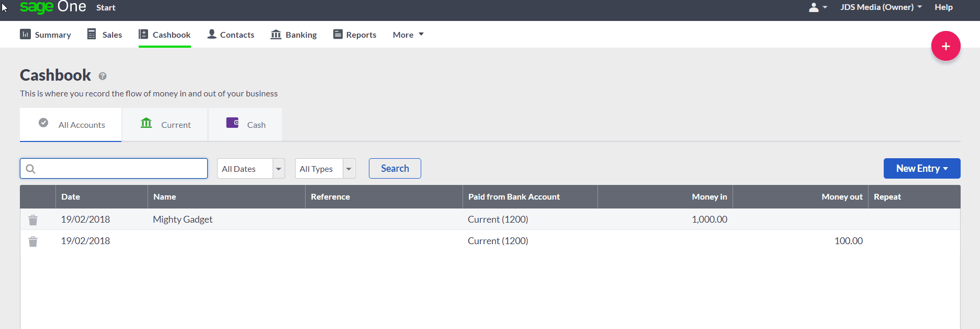Click the pink plus quick-create button

coord(945,46)
